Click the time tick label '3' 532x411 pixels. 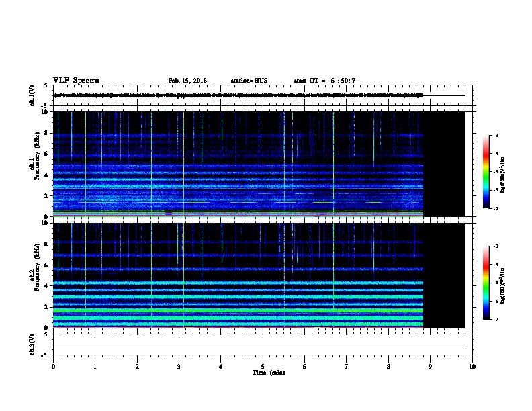click(179, 367)
